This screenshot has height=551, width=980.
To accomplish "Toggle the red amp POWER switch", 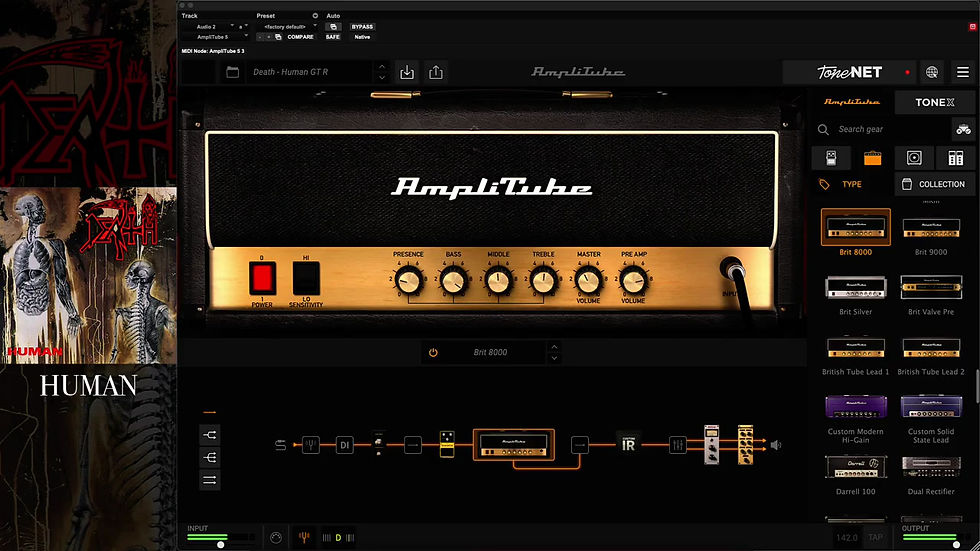I will pos(262,278).
